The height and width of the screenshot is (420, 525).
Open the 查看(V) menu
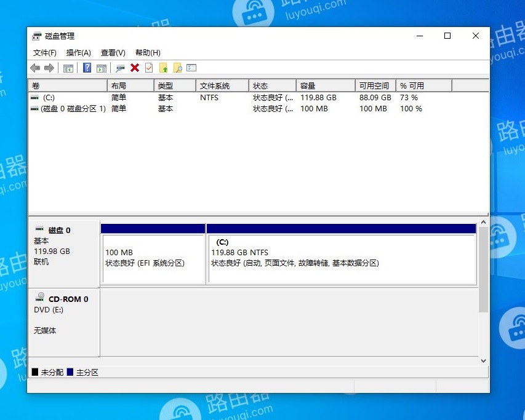(113, 53)
